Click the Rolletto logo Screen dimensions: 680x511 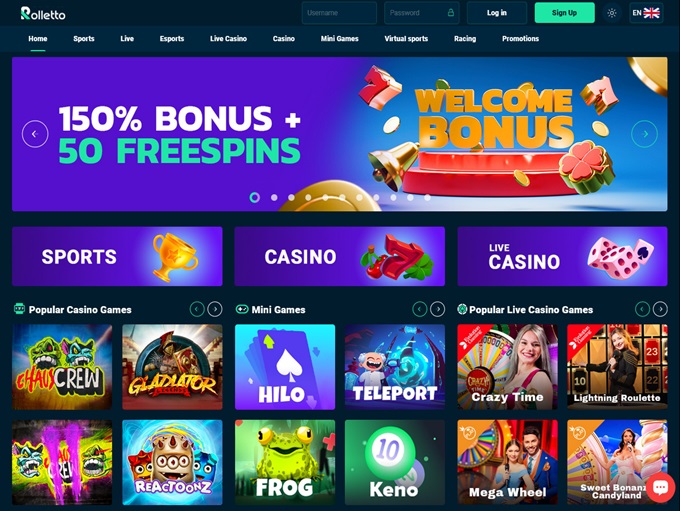point(43,13)
